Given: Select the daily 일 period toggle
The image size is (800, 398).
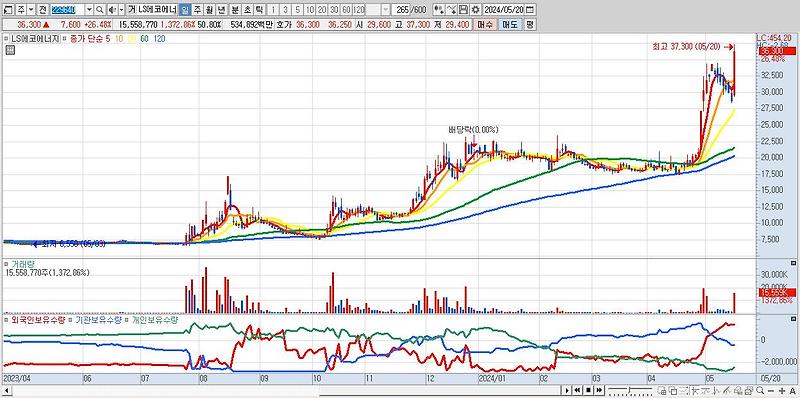Looking at the screenshot, I should click(185, 10).
